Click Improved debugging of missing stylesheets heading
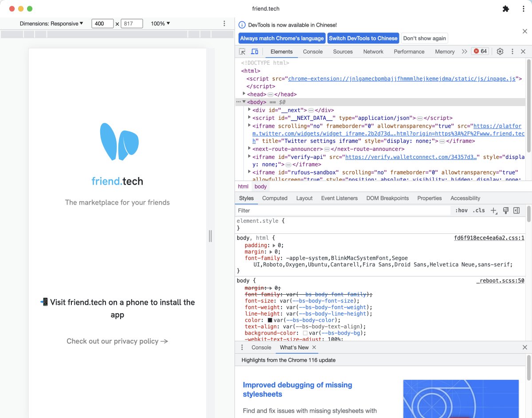The width and height of the screenshot is (532, 418). point(297,390)
